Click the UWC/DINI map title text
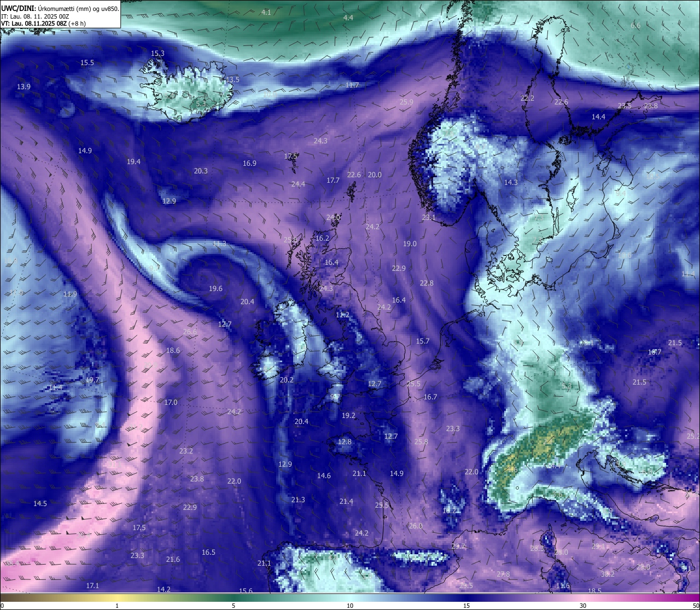Viewport: 700px width, 610px height. (60, 9)
